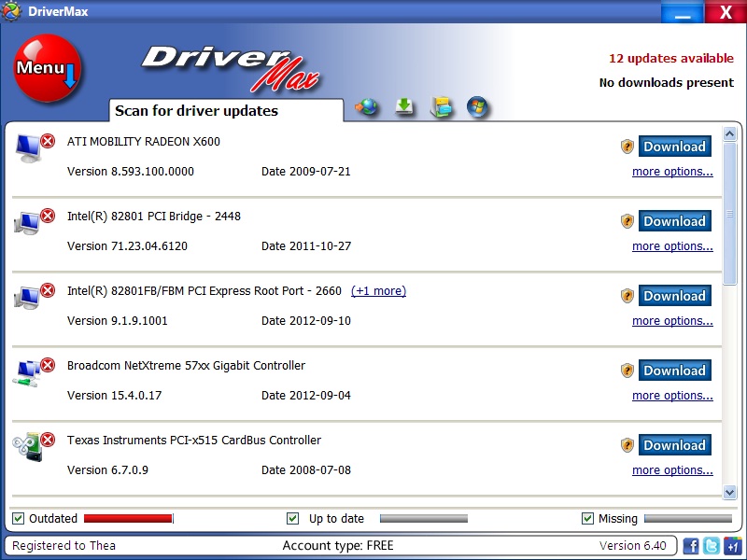Click Date 2008-07-08 text
Image resolution: width=747 pixels, height=560 pixels.
coord(306,470)
